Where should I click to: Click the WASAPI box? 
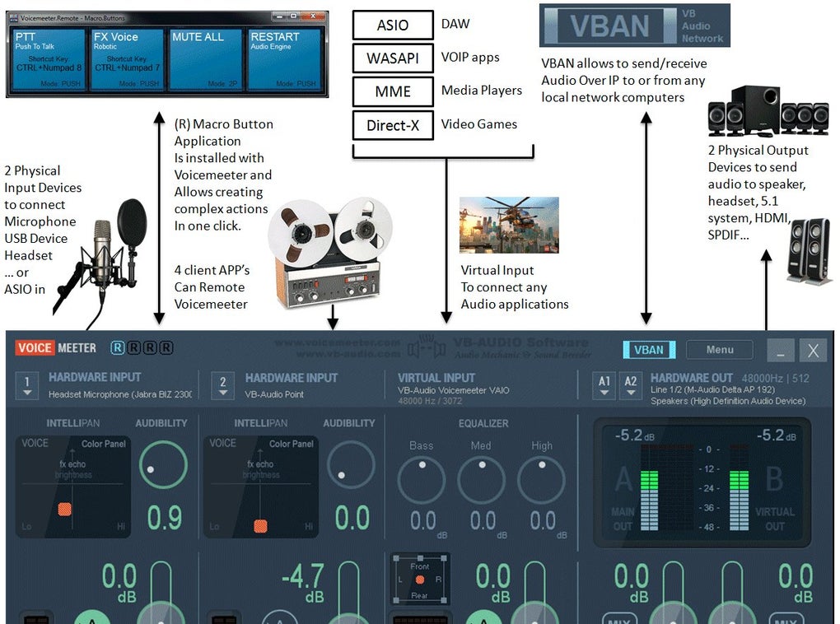[393, 58]
